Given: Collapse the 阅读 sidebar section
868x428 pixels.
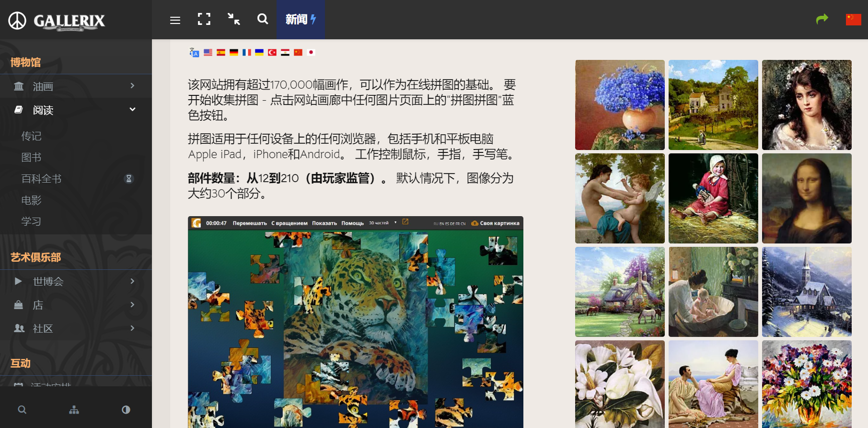Looking at the screenshot, I should click(76, 110).
